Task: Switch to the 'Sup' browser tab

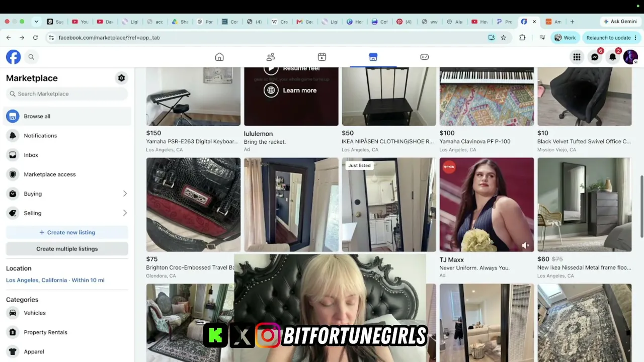Action: click(x=55, y=22)
